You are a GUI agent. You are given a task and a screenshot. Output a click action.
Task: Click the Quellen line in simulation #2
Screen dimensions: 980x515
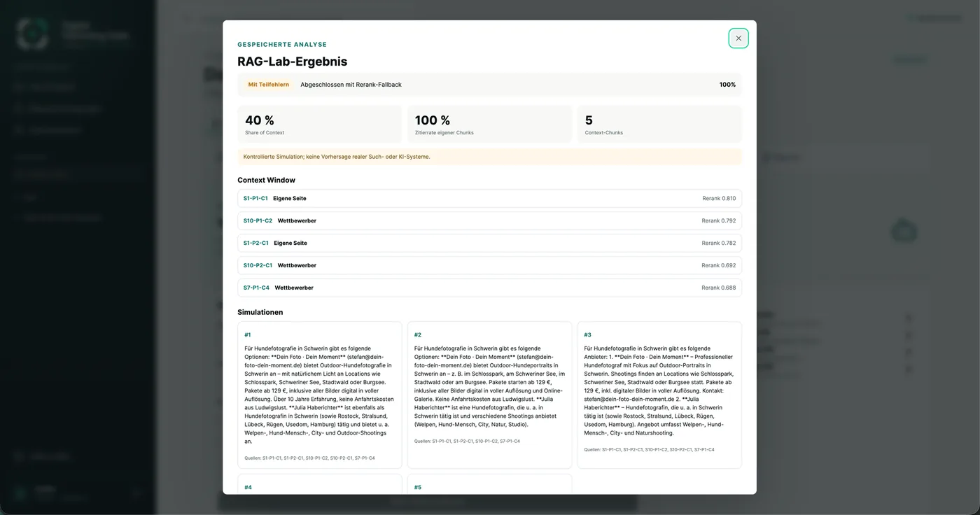(467, 442)
